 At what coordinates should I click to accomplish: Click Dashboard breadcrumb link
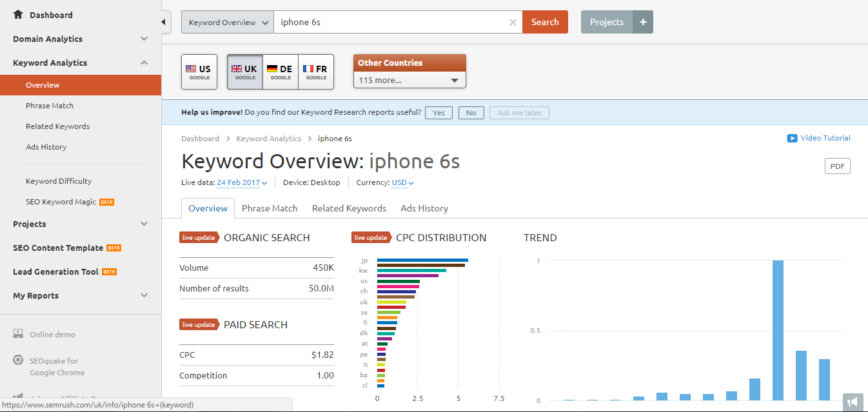201,139
